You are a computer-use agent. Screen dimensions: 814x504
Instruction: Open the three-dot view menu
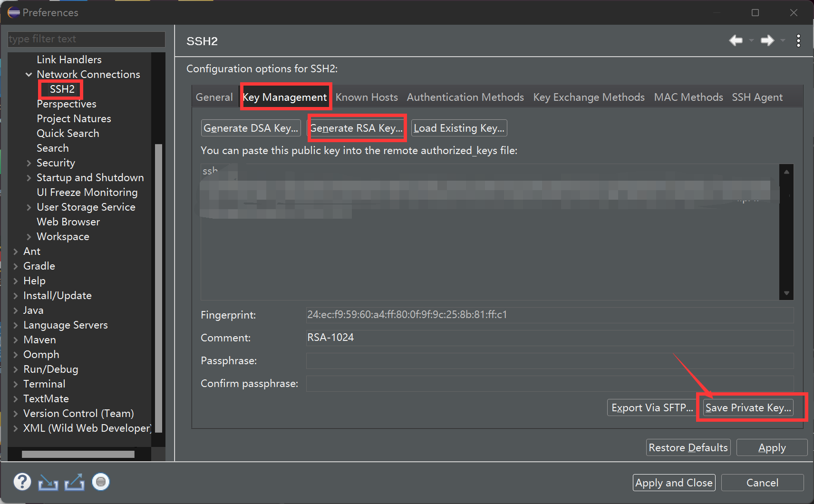(798, 41)
